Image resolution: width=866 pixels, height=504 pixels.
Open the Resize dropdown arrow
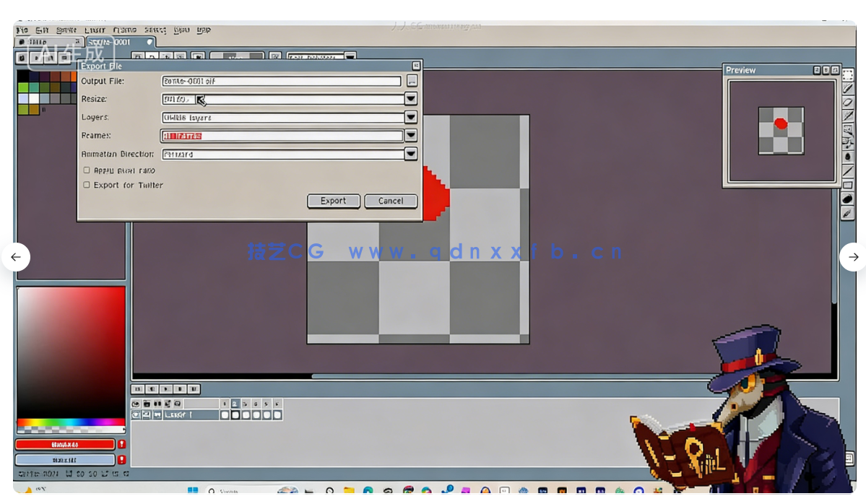click(410, 99)
